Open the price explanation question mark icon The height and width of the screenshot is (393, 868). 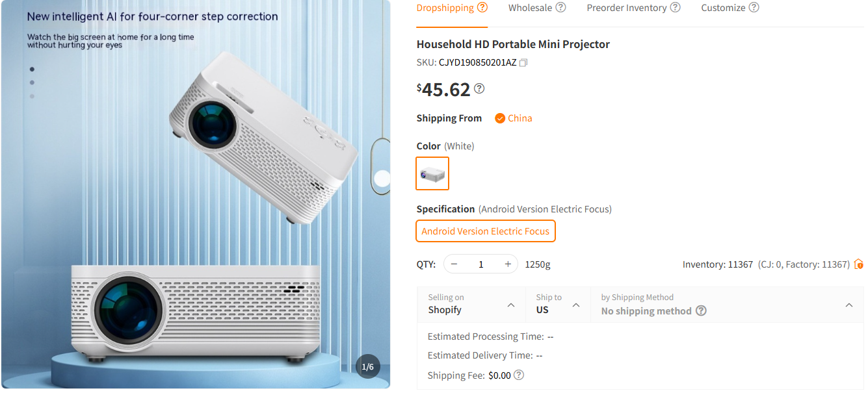coord(479,88)
